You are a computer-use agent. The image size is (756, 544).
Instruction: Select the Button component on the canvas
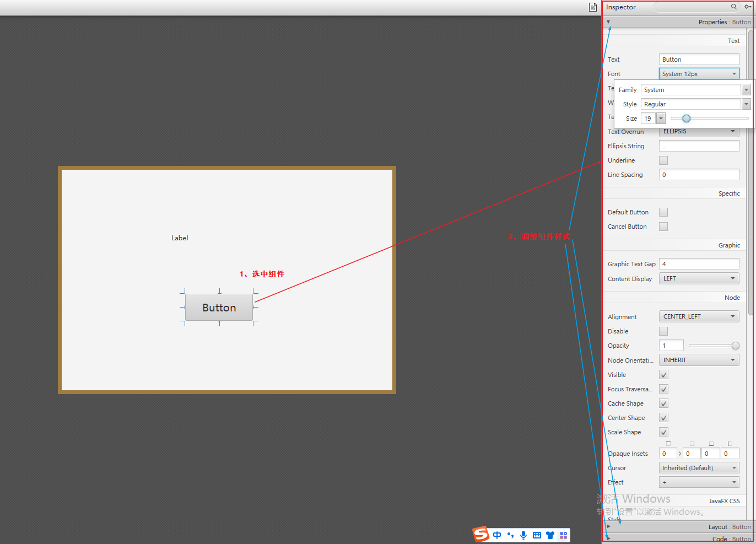coord(218,308)
